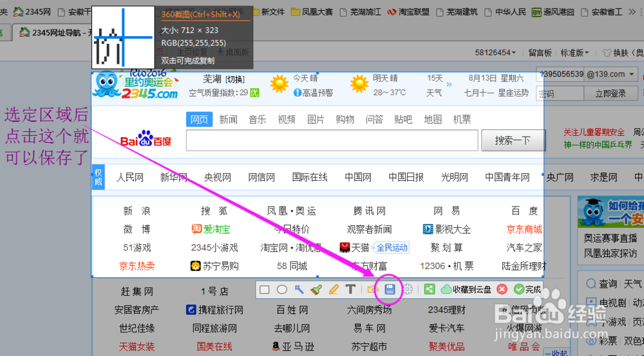
Task: Open the 58126454 account dropdown
Action: pyautogui.click(x=495, y=53)
